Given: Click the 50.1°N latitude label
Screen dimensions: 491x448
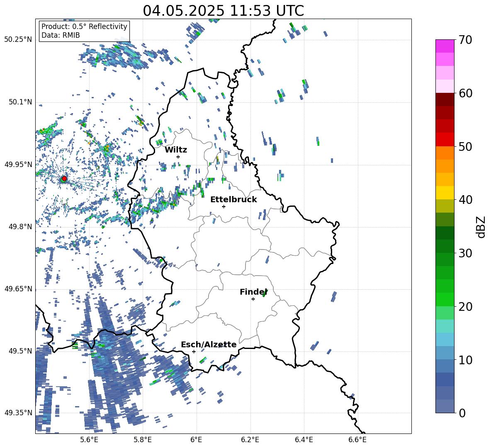Looking at the screenshot, I should (x=20, y=102).
